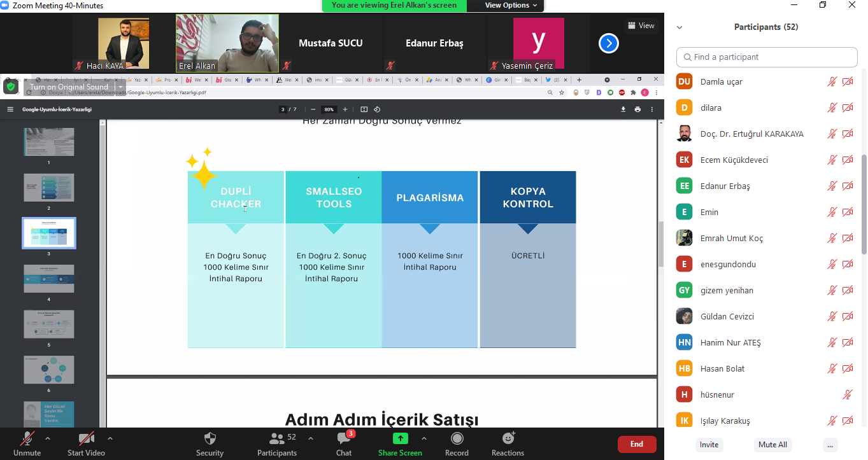Viewport: 868px width, 460px height.
Task: Expand the View Options dropdown
Action: [511, 5]
